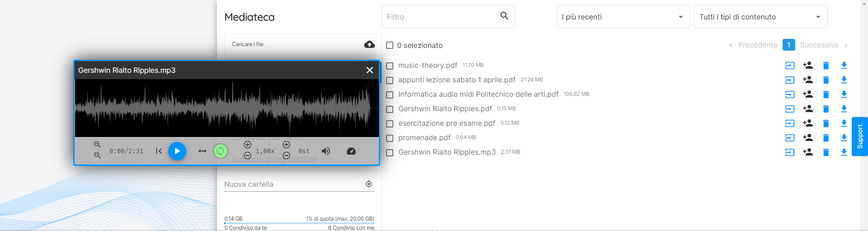Delete the music-theory.pdf file
This screenshot has width=868, height=231.
(x=826, y=66)
